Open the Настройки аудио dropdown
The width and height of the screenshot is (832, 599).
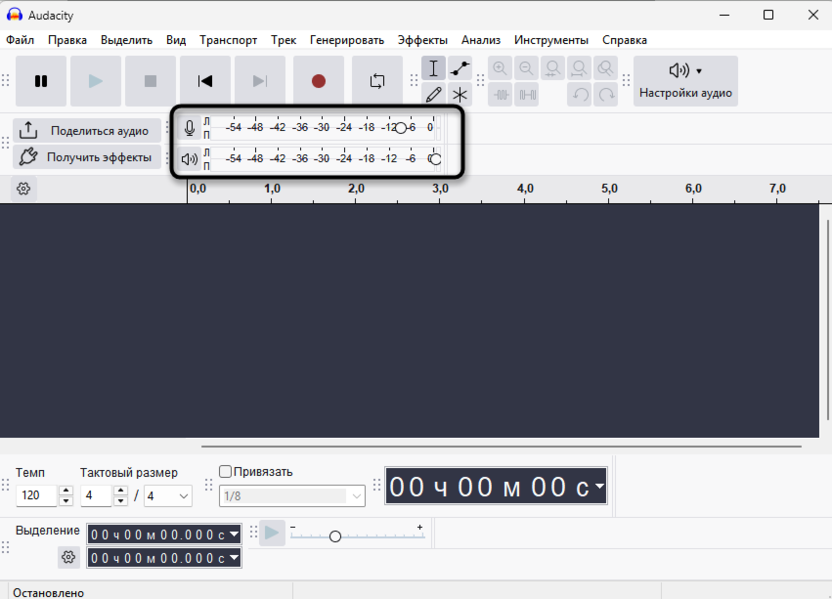[x=685, y=81]
